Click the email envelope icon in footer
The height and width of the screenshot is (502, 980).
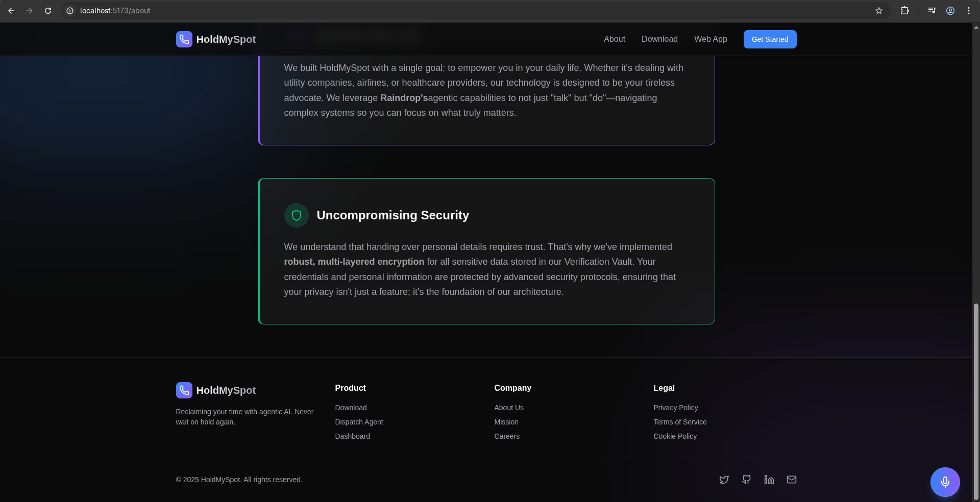791,480
